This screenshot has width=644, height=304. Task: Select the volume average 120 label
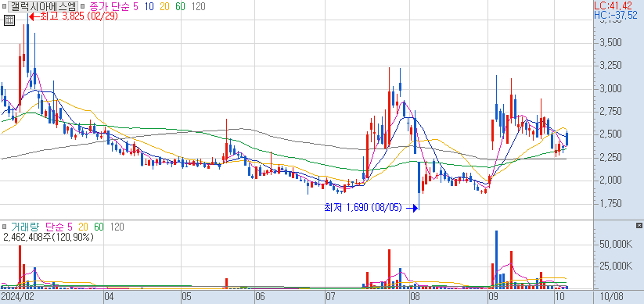coord(117,227)
